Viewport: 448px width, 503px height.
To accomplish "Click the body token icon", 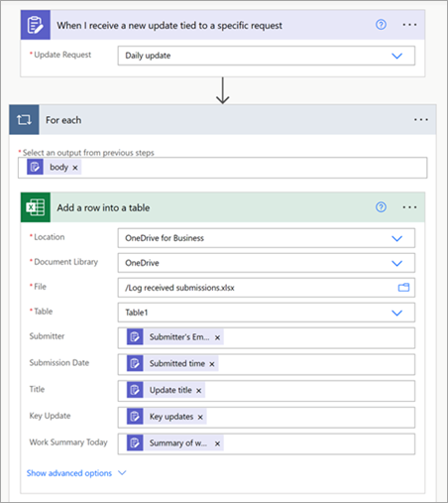I will point(35,167).
